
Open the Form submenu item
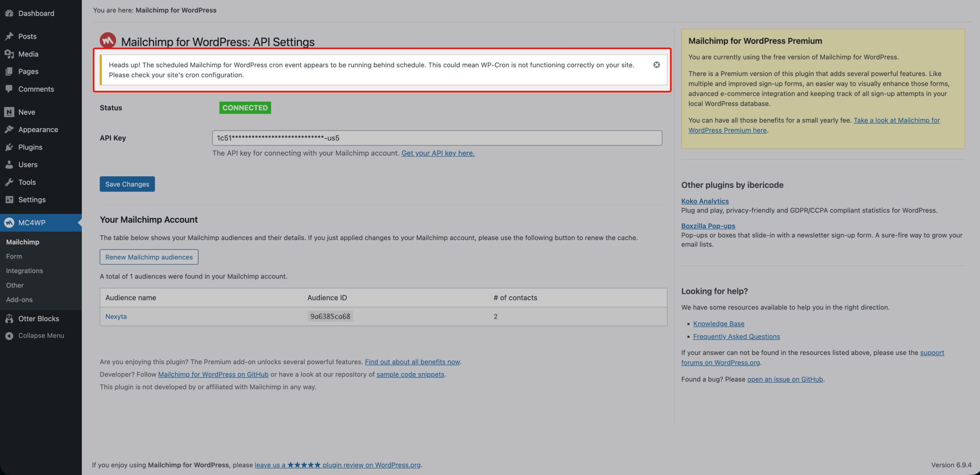pyautogui.click(x=14, y=256)
